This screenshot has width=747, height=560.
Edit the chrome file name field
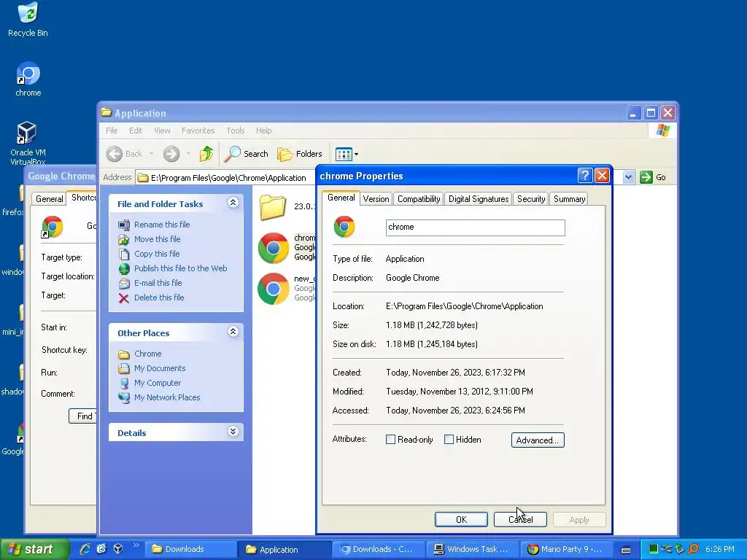tap(475, 227)
